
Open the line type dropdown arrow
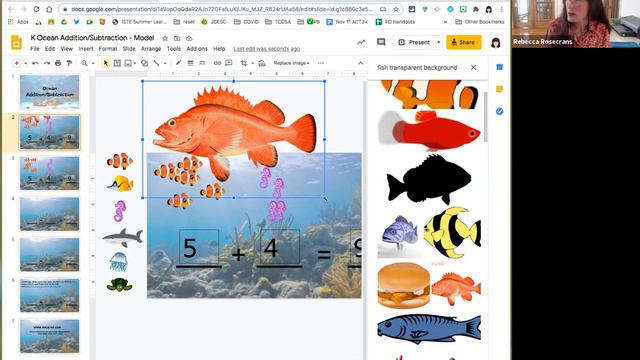click(x=165, y=63)
